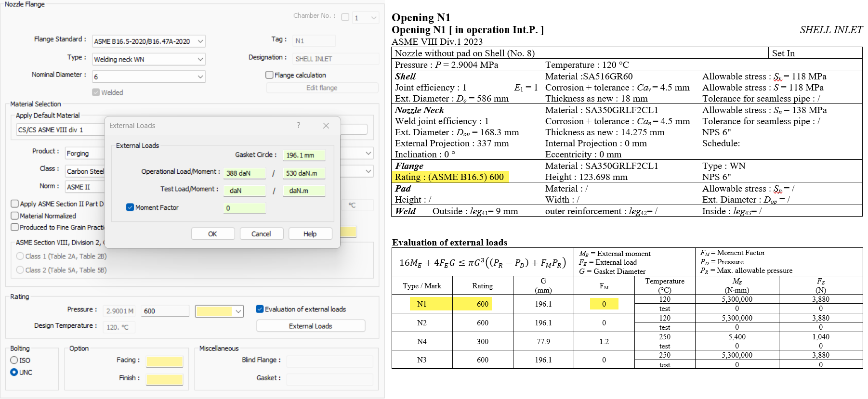Click the Evaluation of external loads heading

pos(449,242)
